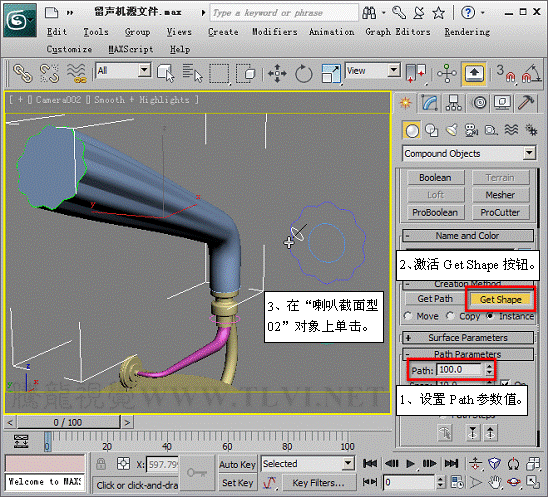Adjust the Path value spinner arrows

pyautogui.click(x=489, y=369)
